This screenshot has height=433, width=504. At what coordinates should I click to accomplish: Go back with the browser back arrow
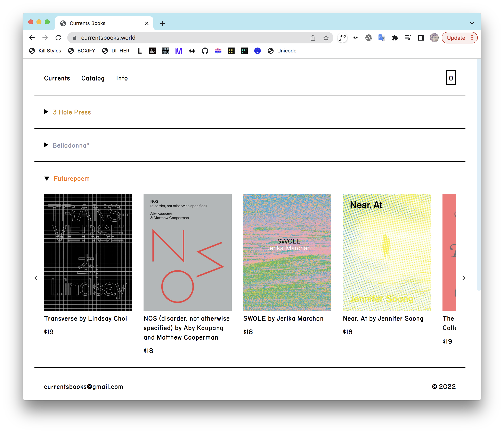tap(32, 38)
